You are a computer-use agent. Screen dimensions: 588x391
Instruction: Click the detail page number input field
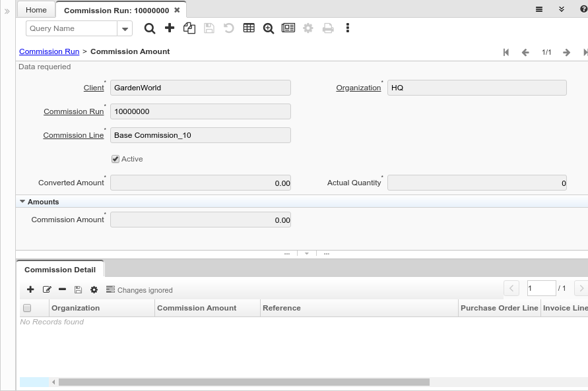pos(540,288)
